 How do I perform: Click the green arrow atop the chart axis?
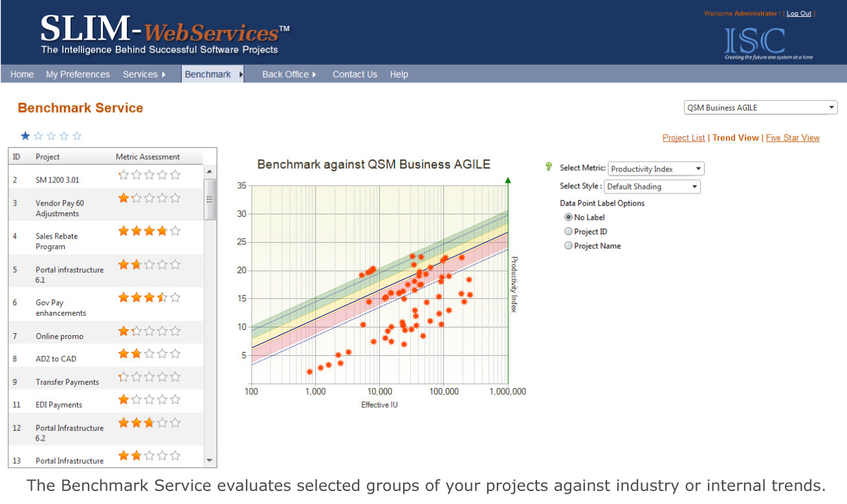508,181
